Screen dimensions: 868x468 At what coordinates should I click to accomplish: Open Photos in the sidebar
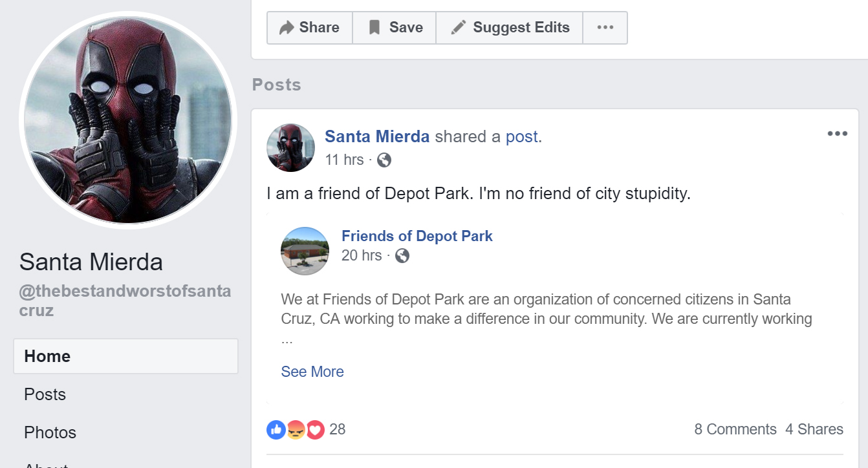(50, 432)
